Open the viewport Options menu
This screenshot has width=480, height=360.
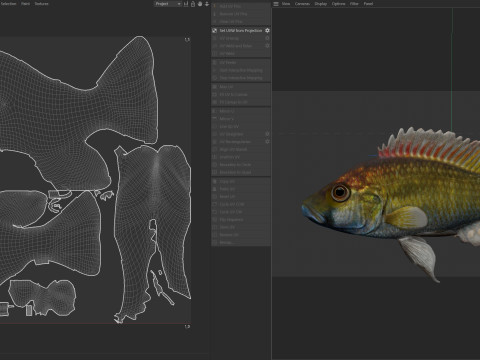pos(338,4)
